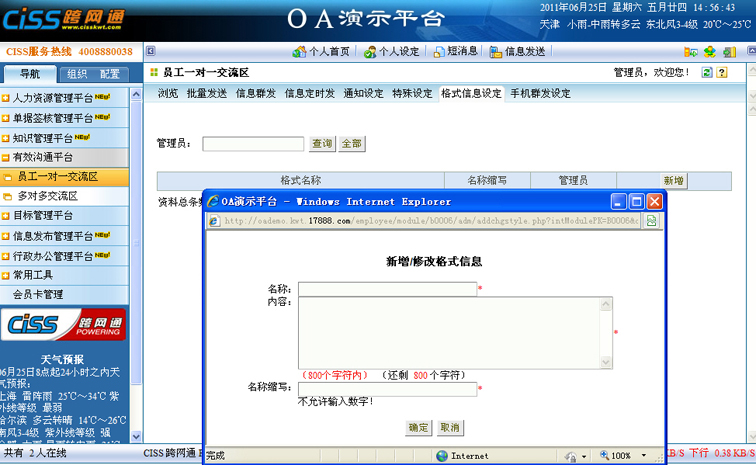Viewport: 756px width, 465px height.
Task: Select the 批量发送 menu item
Action: (206, 94)
